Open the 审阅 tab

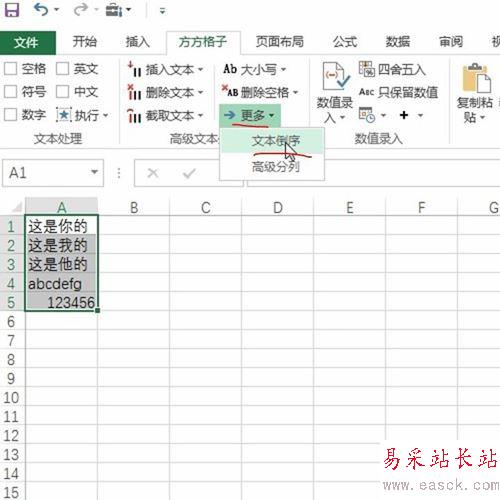click(451, 42)
